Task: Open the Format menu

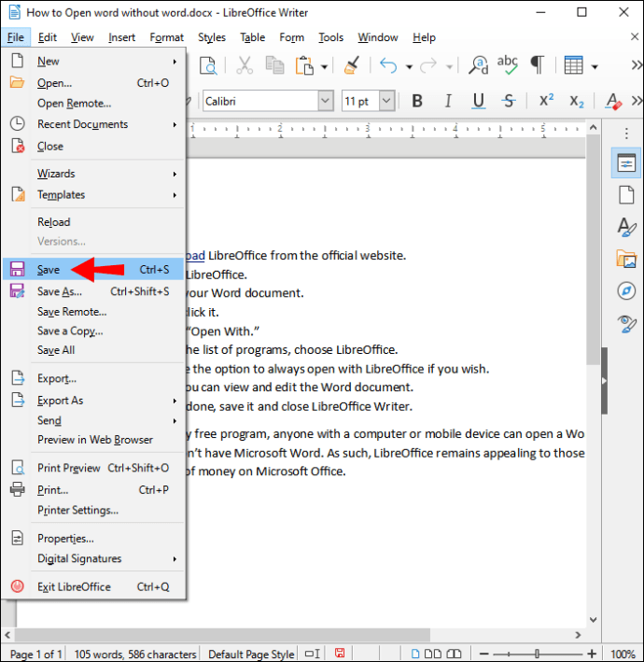Action: pos(167,37)
